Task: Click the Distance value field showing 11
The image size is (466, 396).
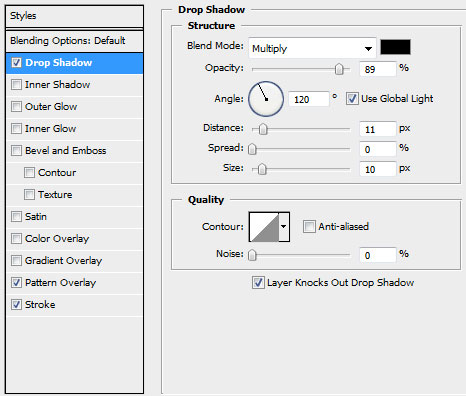Action: point(378,129)
